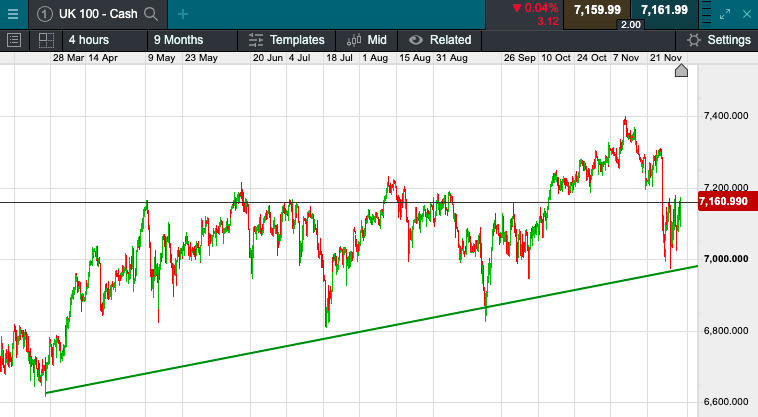
Task: Open the Templates menu
Action: point(287,40)
